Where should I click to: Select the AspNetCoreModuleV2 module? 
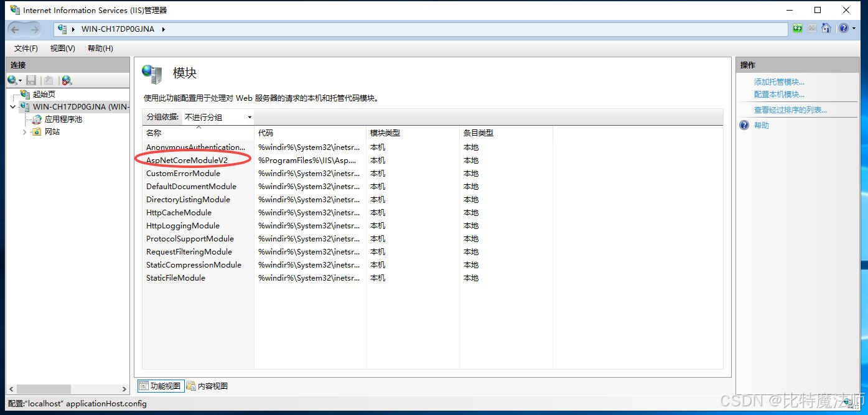pos(187,161)
